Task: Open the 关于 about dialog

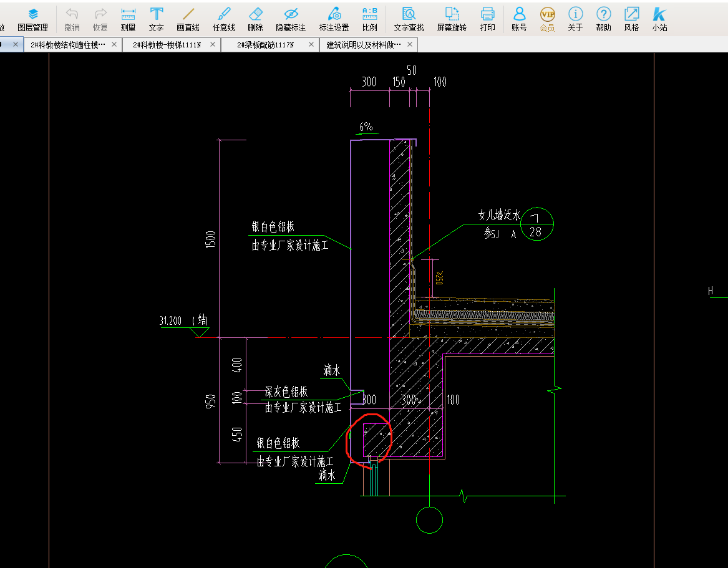Action: (575, 19)
